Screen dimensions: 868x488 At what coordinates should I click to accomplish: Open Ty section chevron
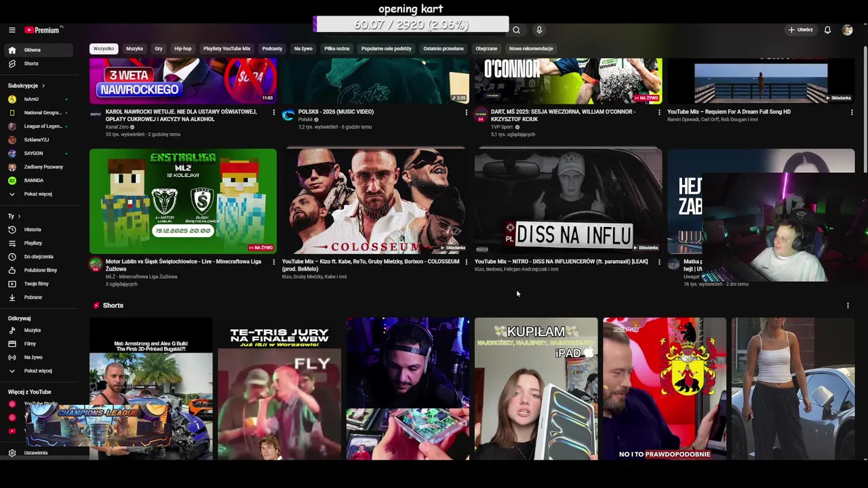tap(19, 216)
